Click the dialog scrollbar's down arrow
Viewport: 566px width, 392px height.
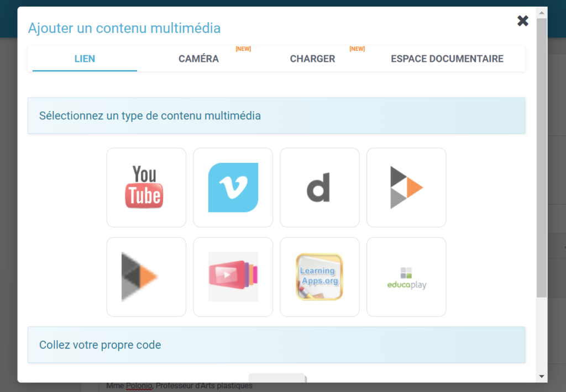tap(542, 377)
